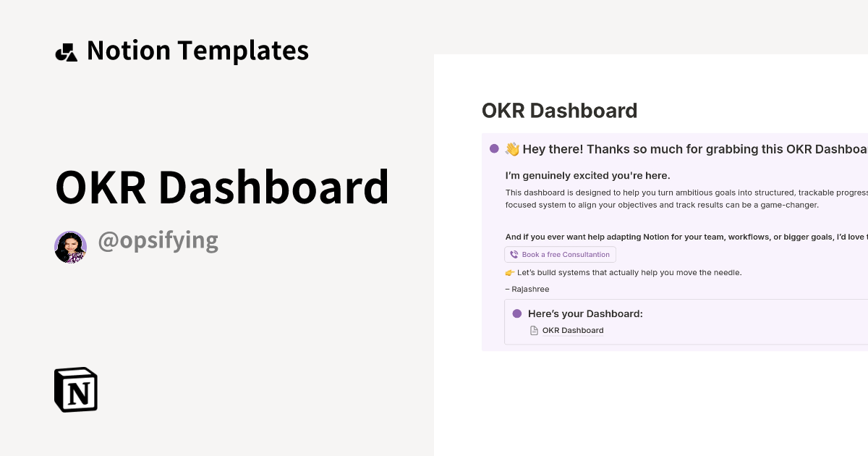Click the bold genuinely excited subtitle text
This screenshot has width=868, height=456.
[x=587, y=175]
